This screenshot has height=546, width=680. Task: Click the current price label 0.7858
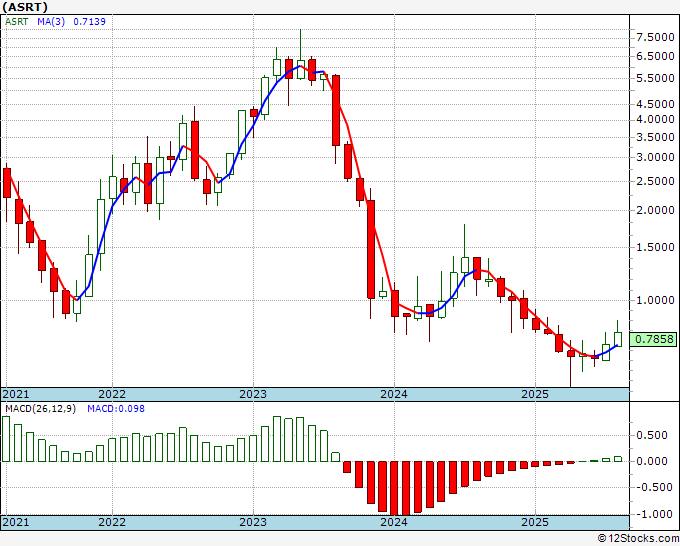(x=653, y=339)
